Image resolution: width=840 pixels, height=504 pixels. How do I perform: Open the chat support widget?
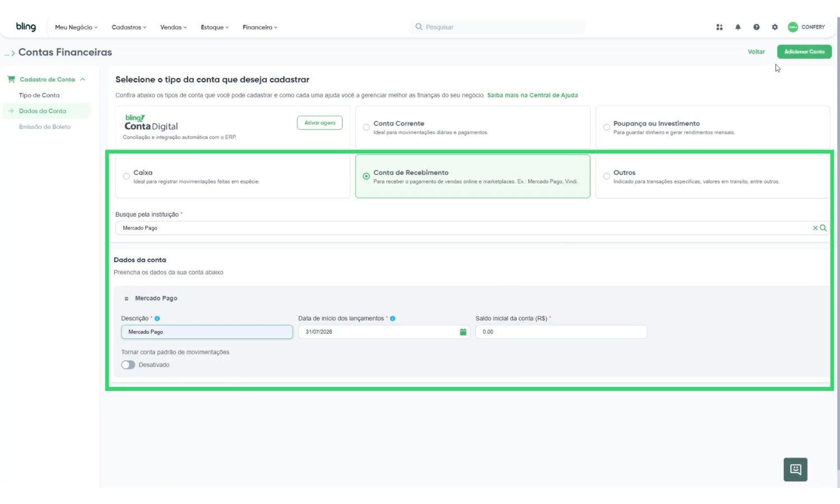[x=795, y=469]
